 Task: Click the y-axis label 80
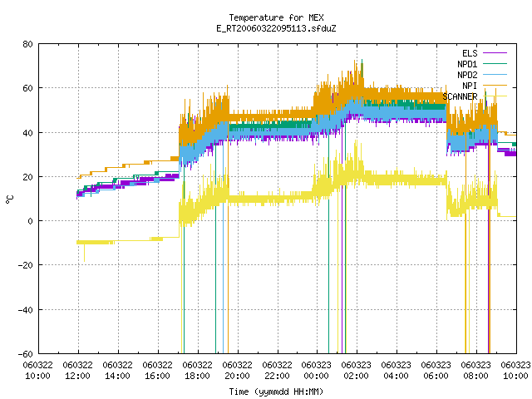[28, 44]
